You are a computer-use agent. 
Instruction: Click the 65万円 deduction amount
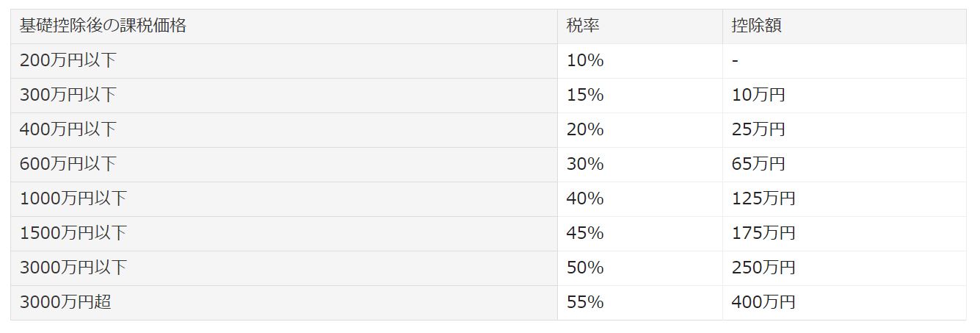pyautogui.click(x=758, y=164)
